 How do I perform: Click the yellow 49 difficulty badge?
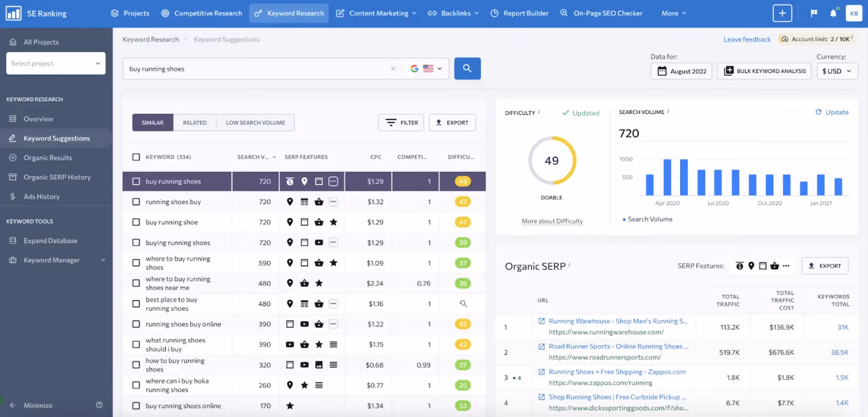(x=463, y=181)
